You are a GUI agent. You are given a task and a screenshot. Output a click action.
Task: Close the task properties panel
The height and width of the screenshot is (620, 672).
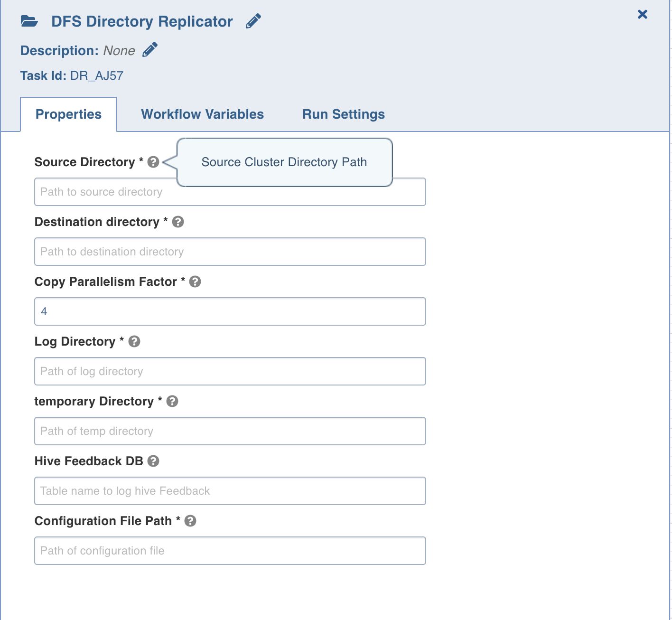pyautogui.click(x=643, y=14)
